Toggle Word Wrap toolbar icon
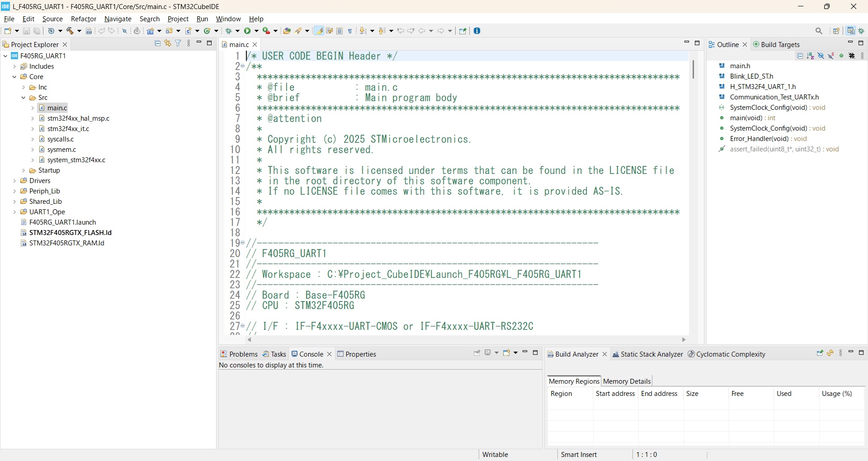This screenshot has width=868, height=461. click(330, 31)
